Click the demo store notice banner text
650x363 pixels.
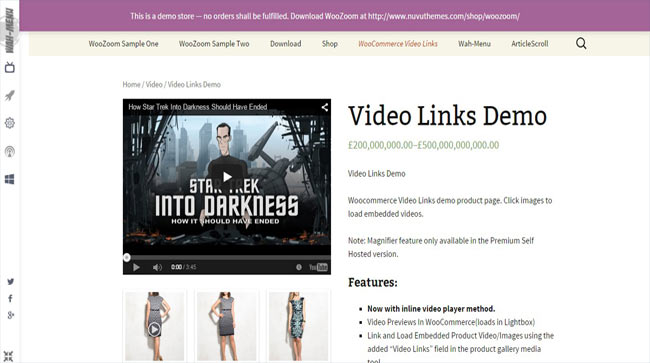(325, 16)
